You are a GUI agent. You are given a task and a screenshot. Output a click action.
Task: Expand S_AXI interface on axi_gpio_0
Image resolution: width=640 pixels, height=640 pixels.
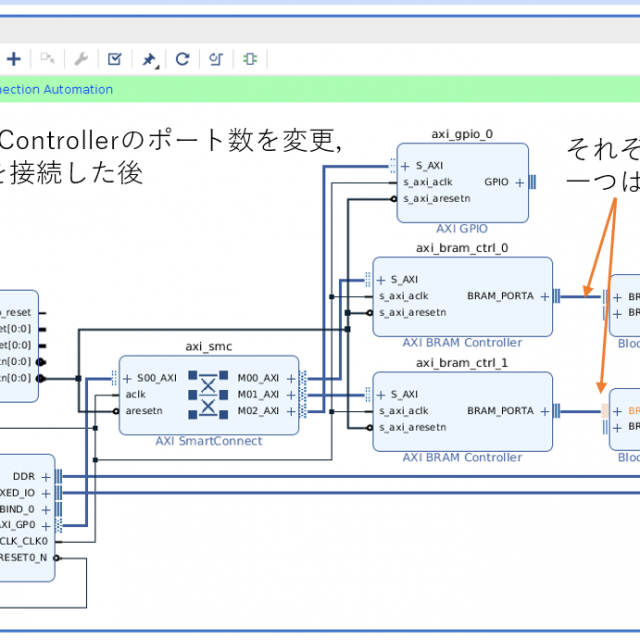click(408, 166)
